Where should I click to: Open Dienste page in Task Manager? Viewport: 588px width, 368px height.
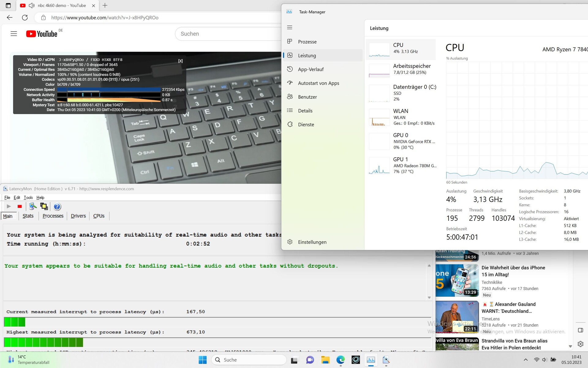click(323, 125)
